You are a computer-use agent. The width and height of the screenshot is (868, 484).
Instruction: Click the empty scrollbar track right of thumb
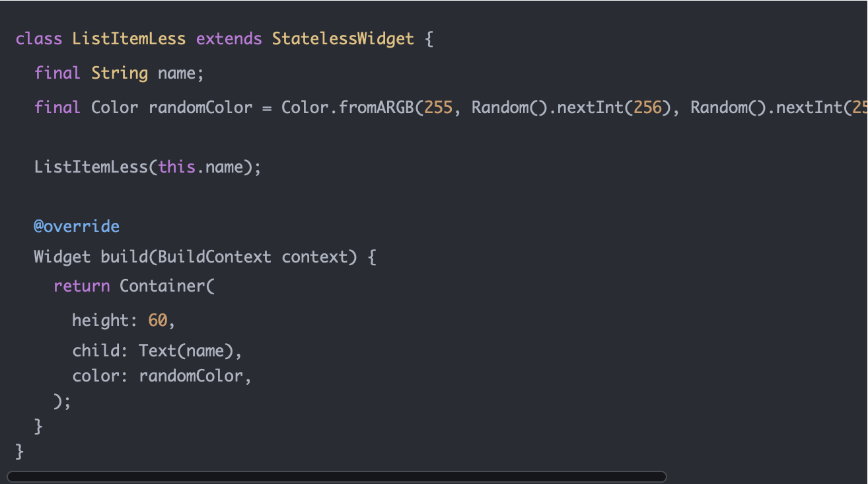(766, 477)
